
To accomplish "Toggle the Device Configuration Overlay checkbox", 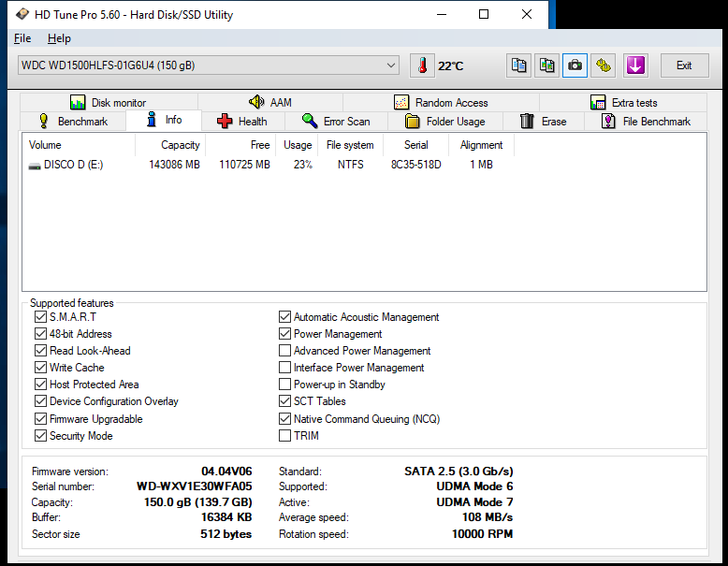I will (40, 401).
